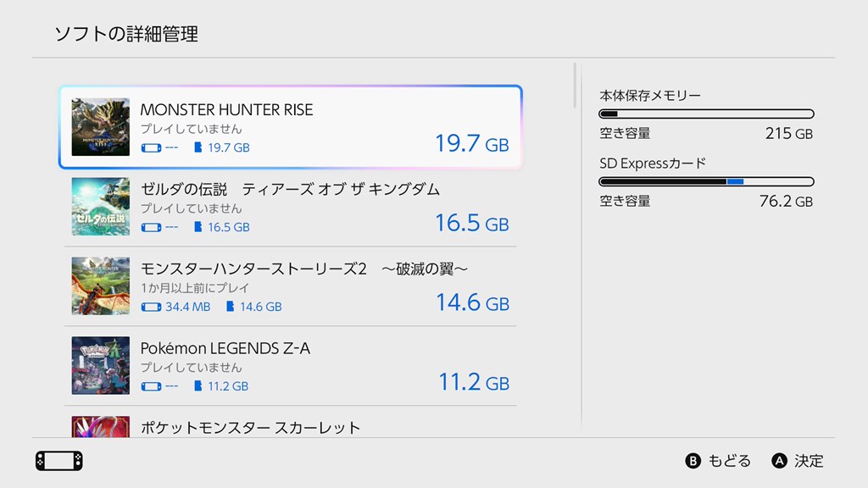Select the MONSTER HUNTER RISE entry

(290, 127)
